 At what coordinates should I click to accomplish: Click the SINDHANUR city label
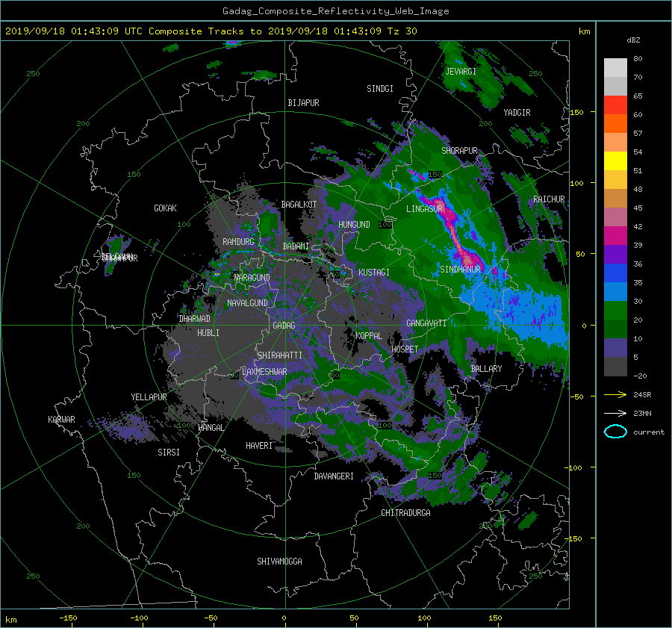point(460,270)
